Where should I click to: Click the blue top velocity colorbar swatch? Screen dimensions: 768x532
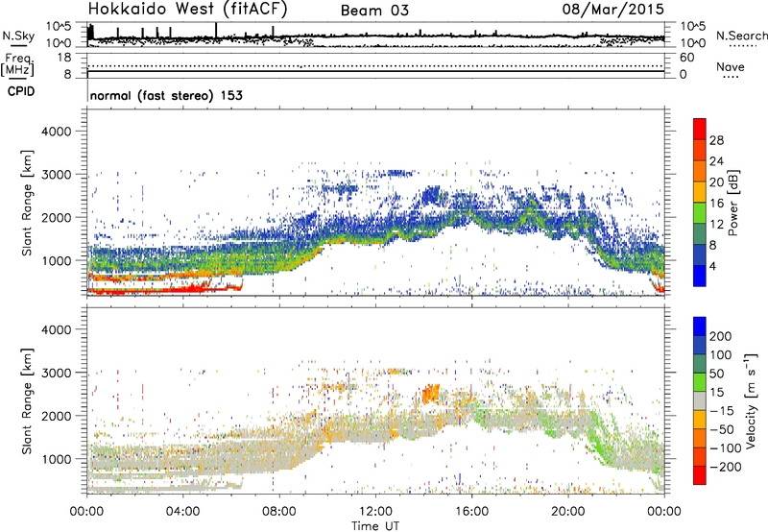[700, 326]
